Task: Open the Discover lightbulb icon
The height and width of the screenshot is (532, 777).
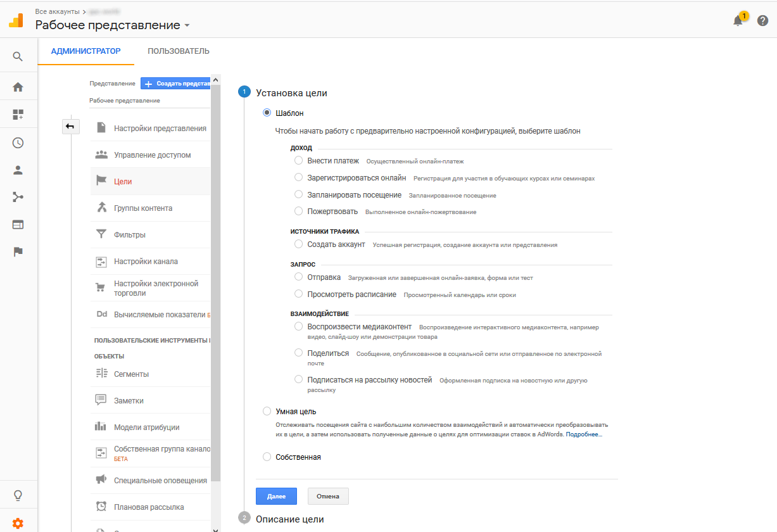Action: (x=18, y=495)
